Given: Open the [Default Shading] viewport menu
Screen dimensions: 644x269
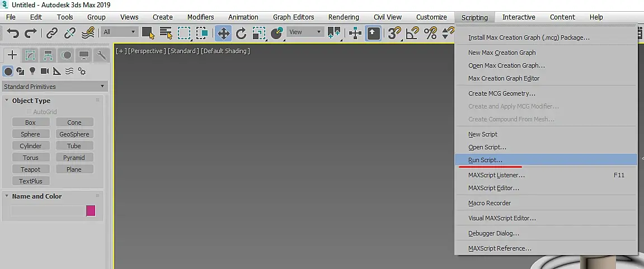Looking at the screenshot, I should 225,51.
